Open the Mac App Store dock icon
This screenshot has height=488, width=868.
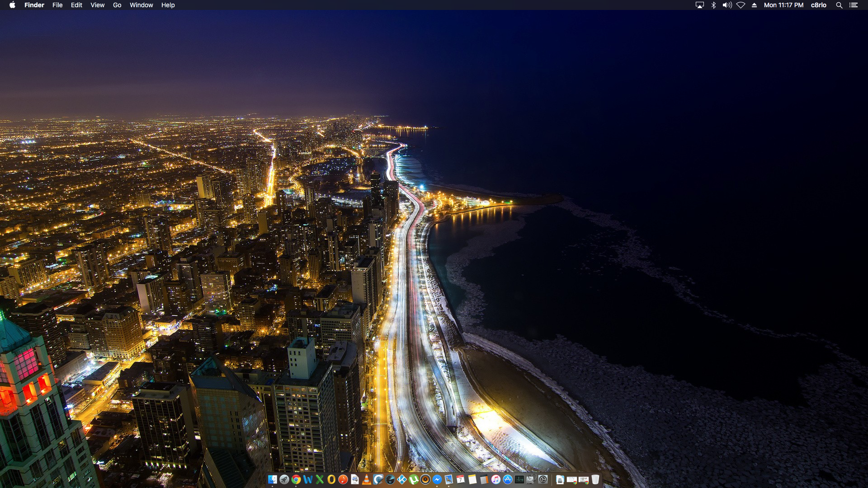[x=508, y=479]
